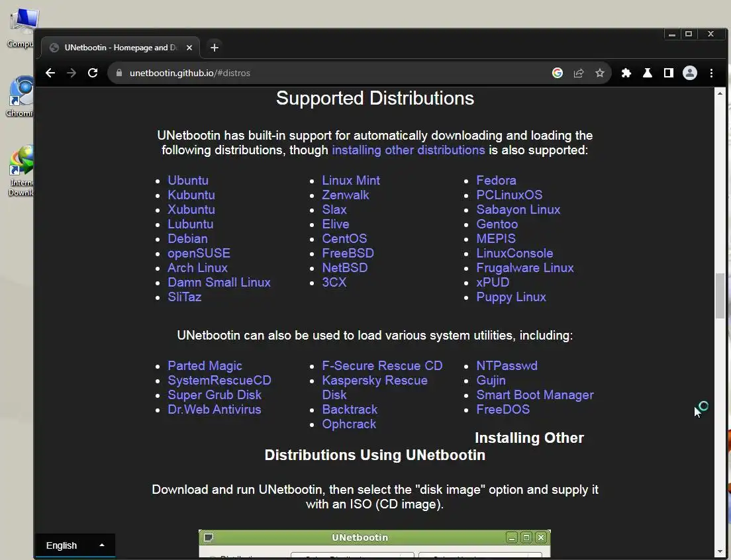Select the UNetbootin Homepage tab

point(121,48)
